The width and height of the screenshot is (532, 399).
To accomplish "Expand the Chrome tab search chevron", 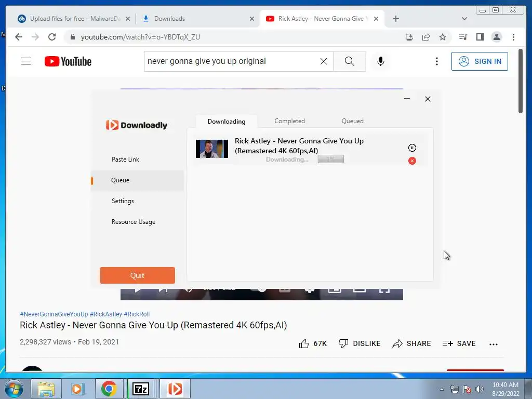I will 464,19.
